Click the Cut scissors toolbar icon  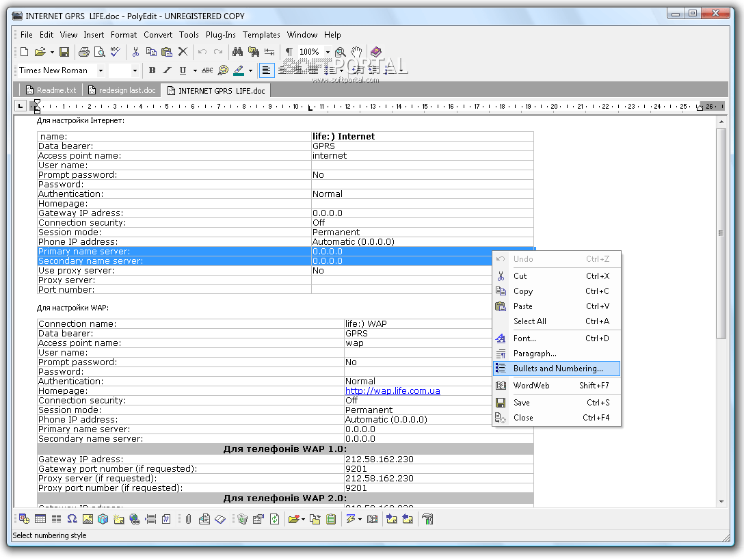click(x=135, y=52)
